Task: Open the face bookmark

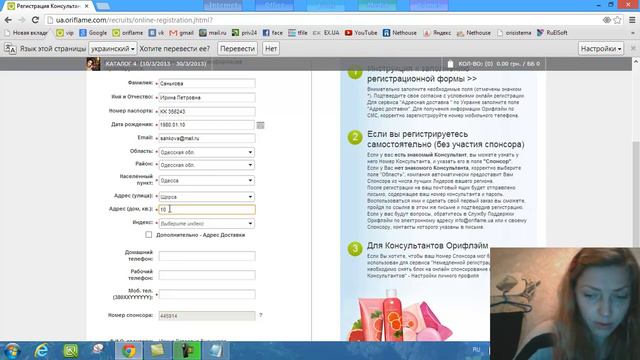Action: [273, 33]
